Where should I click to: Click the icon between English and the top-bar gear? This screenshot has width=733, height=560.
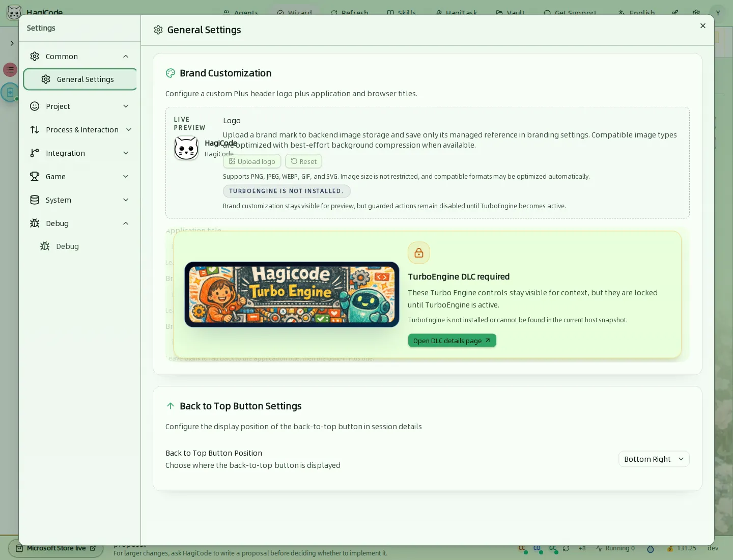675,13
